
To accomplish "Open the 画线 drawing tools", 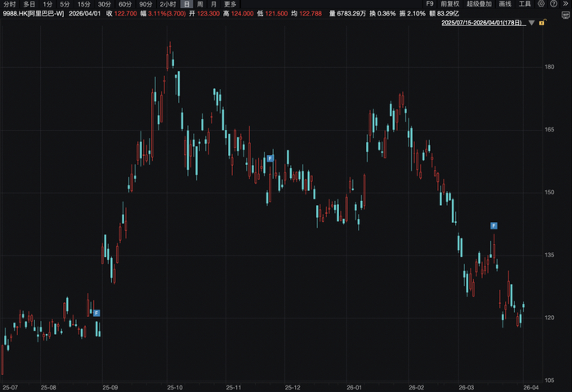I will pyautogui.click(x=505, y=4).
